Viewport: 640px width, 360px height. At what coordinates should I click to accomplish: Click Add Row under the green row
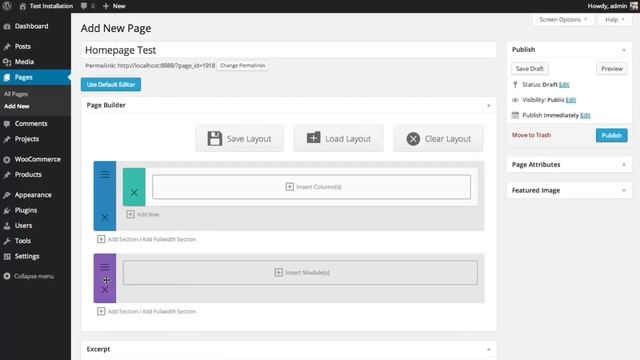pos(143,214)
